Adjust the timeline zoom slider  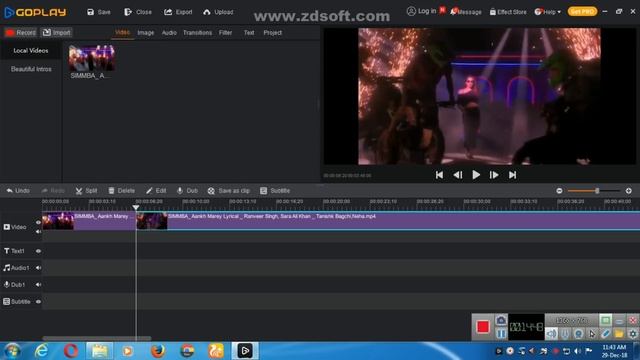tap(597, 191)
